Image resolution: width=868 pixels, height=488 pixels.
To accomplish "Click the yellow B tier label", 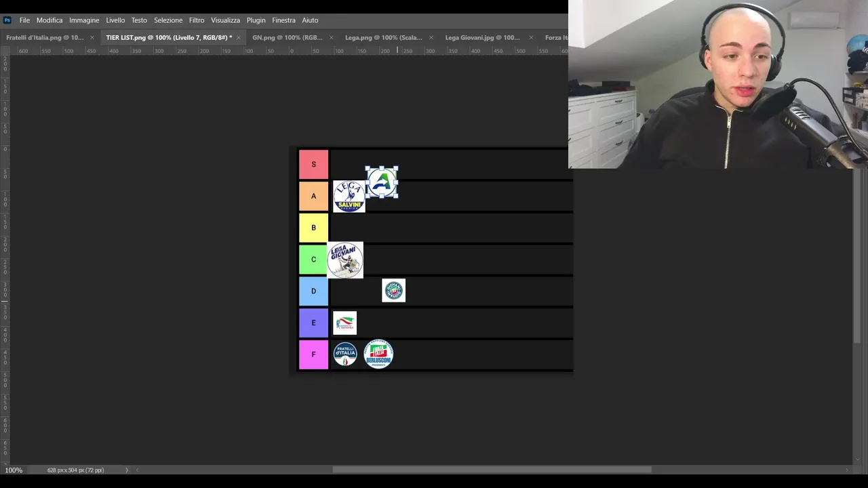I will coord(313,228).
